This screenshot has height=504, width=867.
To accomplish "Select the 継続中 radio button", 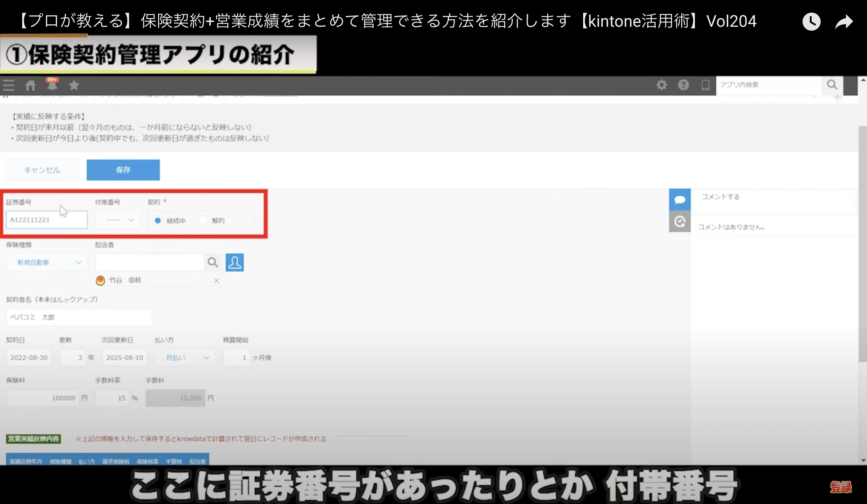I will [157, 220].
